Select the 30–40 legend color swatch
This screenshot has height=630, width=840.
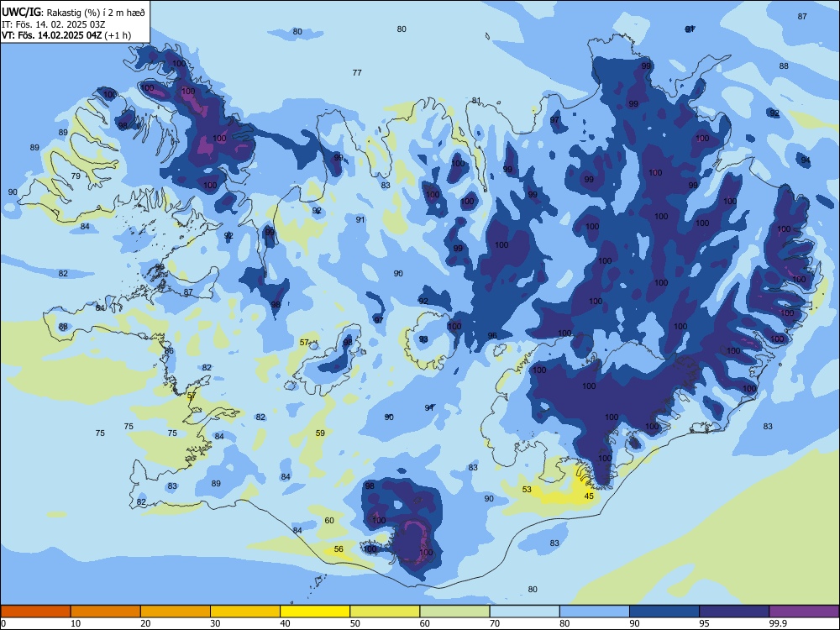245,612
